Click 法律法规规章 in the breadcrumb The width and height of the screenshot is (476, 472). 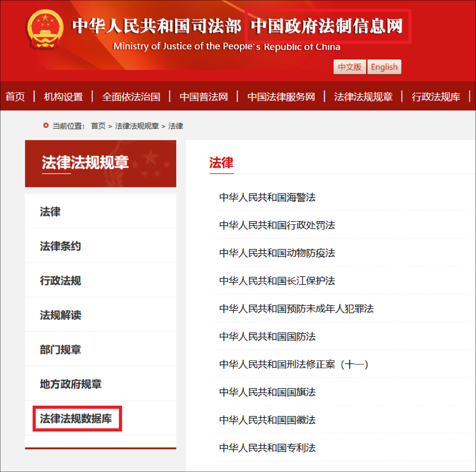[x=137, y=126]
